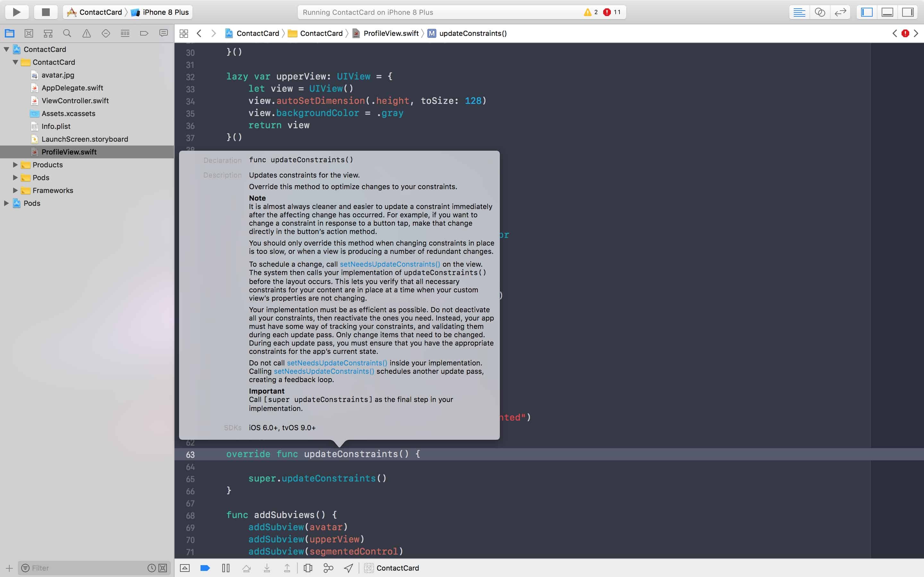Follow the setNeedsUpdateConstraints() link after 'call'
924x577 pixels.
coord(389,264)
